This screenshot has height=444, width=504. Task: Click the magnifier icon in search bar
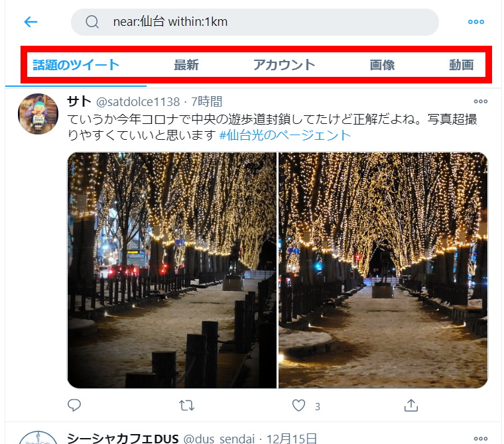(92, 22)
